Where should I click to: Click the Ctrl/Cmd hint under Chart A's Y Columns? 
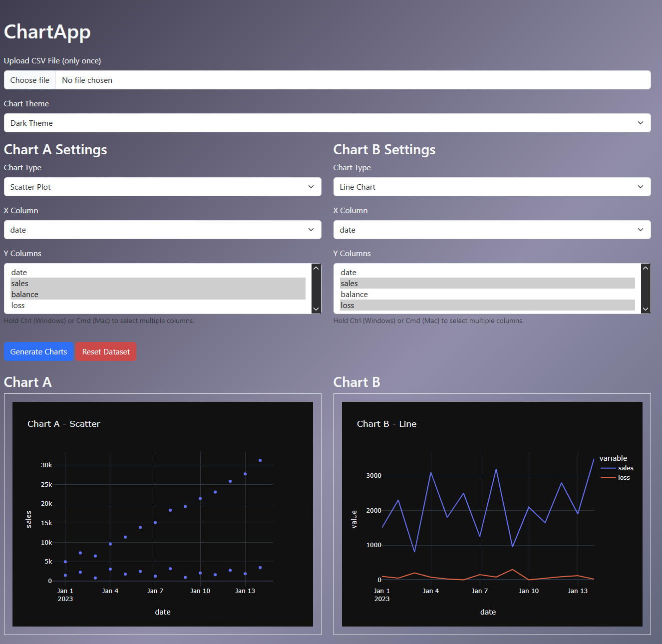[x=99, y=321]
